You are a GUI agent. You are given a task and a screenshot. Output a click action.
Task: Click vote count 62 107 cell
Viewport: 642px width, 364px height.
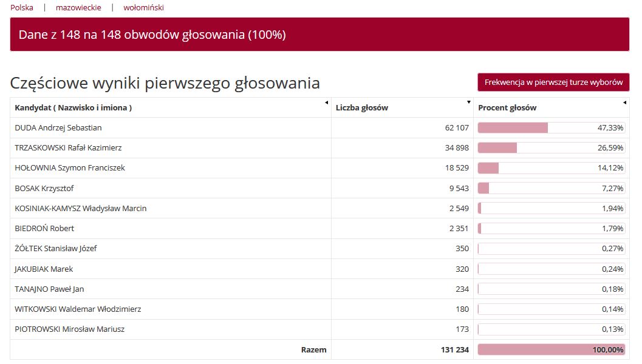(x=457, y=128)
